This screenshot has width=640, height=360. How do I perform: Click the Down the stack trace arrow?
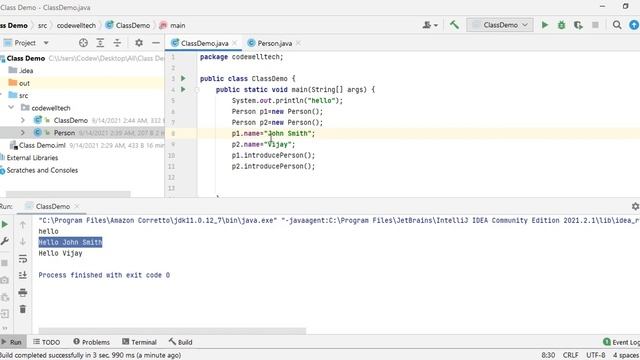pyautogui.click(x=23, y=241)
